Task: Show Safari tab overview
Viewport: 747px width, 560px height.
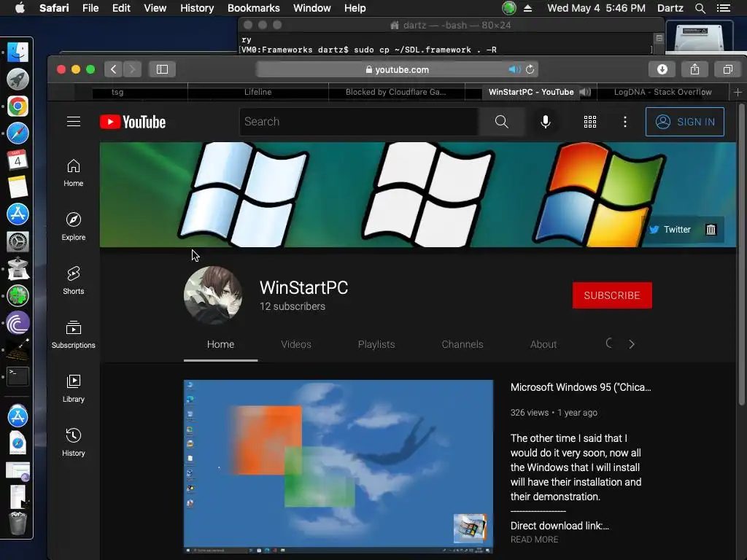Action: click(x=727, y=69)
